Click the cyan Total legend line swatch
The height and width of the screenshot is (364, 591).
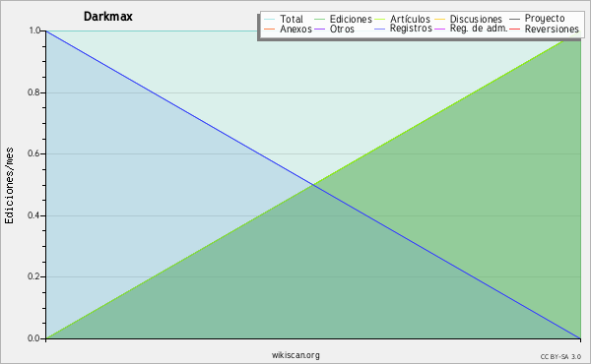pyautogui.click(x=269, y=20)
